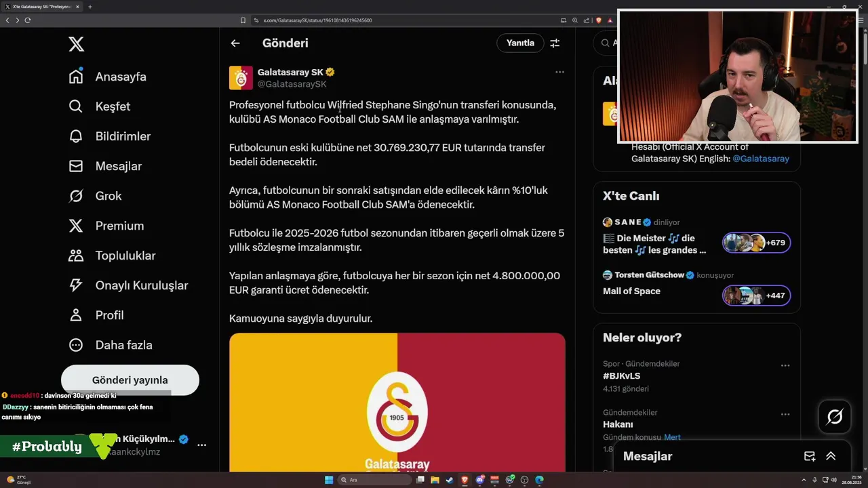
Task: Select the X'te Galatasaray SK tab
Action: tap(42, 7)
